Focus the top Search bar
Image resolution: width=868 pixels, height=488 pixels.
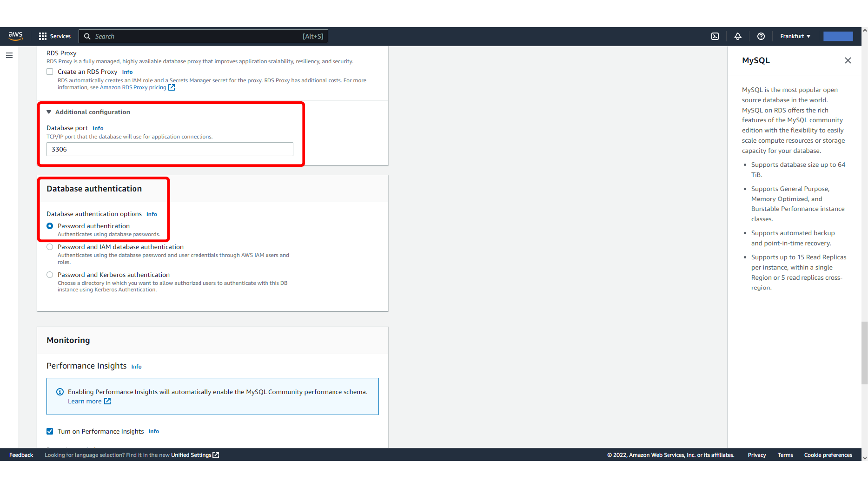point(203,36)
